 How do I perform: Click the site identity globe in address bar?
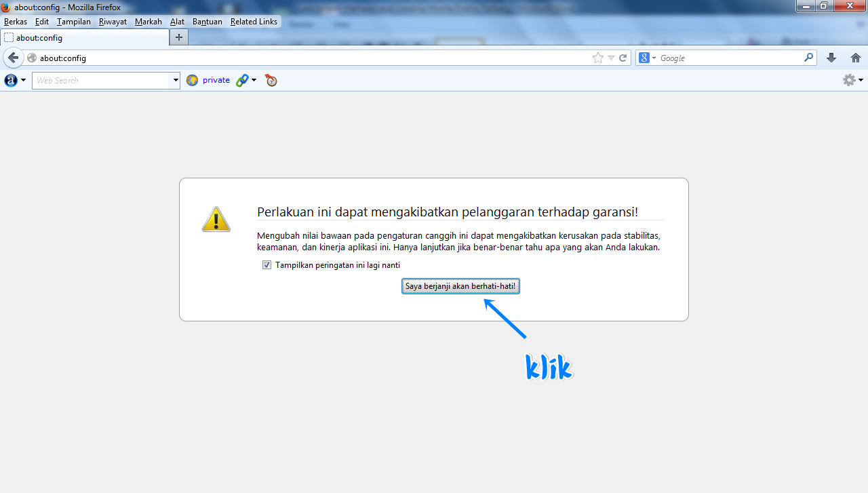coord(32,58)
